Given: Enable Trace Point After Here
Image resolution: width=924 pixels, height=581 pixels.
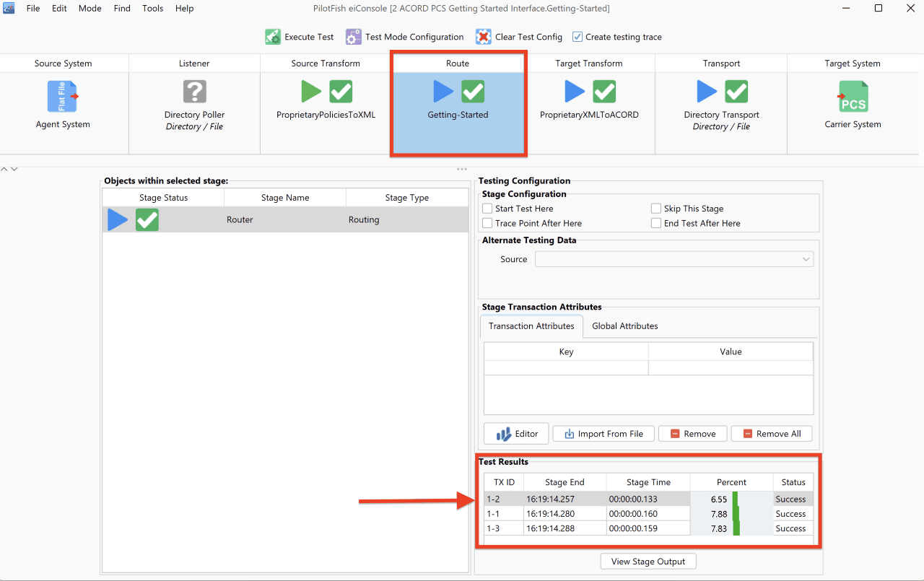Looking at the screenshot, I should pyautogui.click(x=487, y=224).
